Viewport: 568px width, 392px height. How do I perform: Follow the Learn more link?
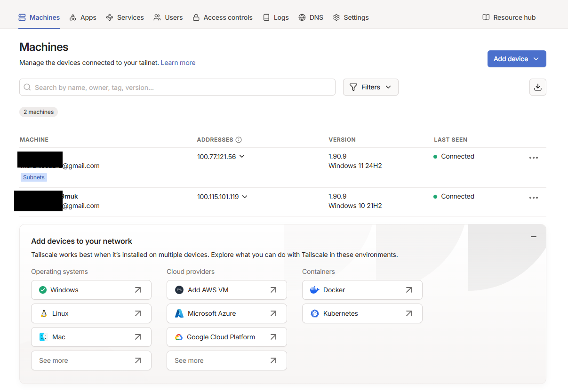click(x=178, y=63)
